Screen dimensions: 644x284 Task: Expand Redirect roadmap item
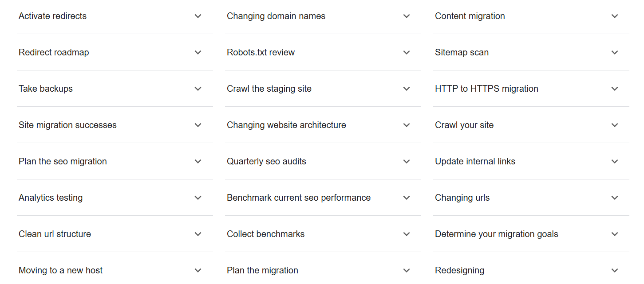click(198, 53)
